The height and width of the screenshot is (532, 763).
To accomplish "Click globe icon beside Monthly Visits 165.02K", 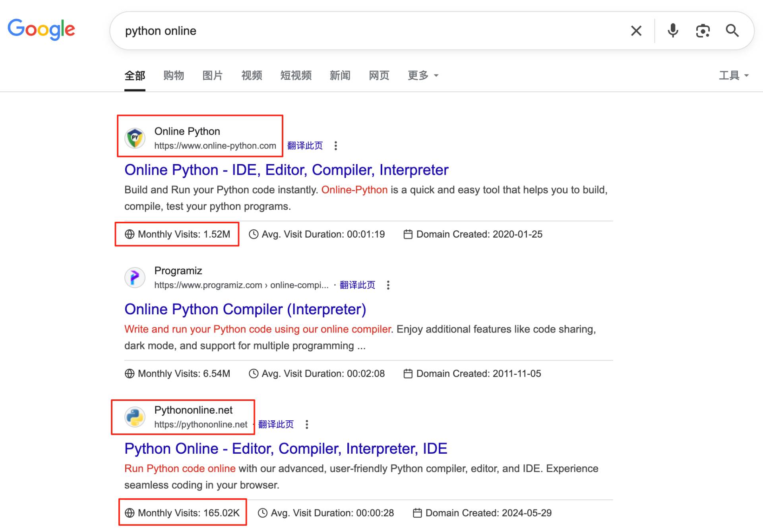I will [x=130, y=513].
